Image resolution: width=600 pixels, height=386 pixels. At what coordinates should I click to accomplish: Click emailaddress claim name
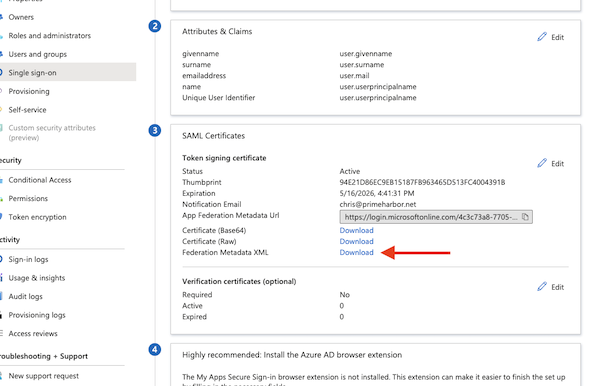204,76
